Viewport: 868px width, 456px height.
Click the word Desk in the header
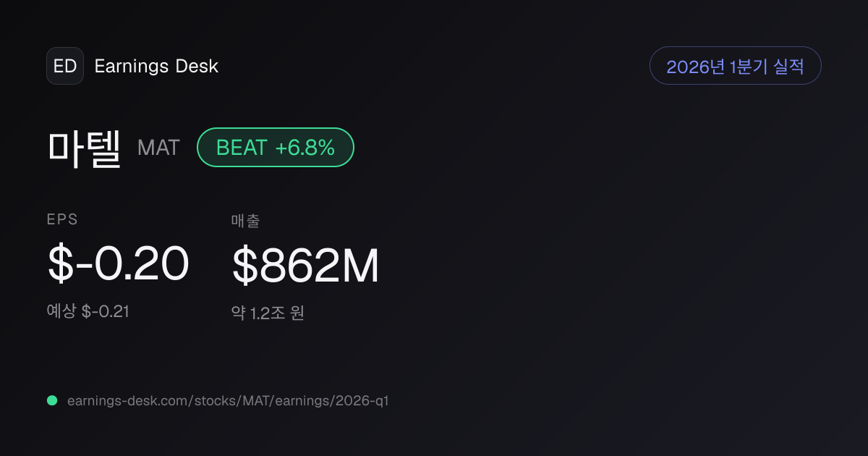coord(197,66)
